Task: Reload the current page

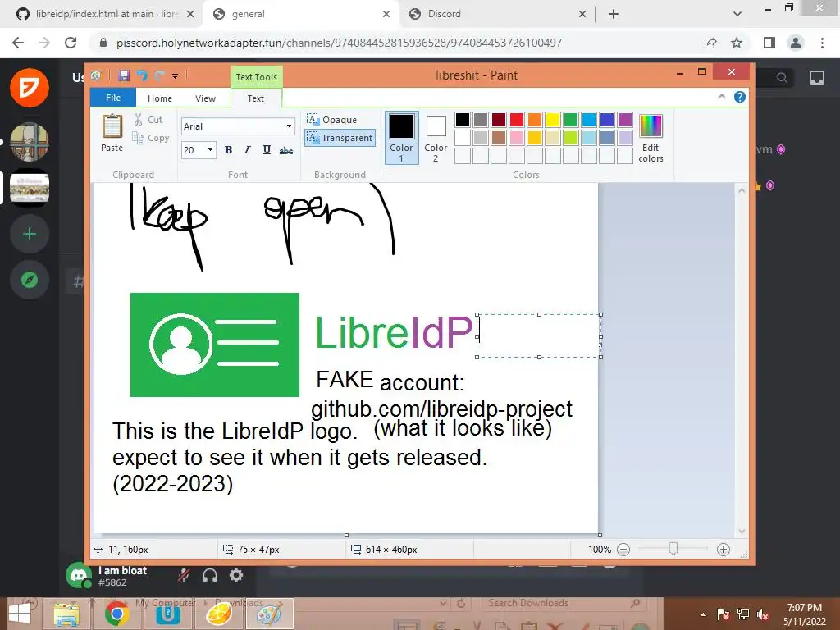Action: tap(71, 43)
